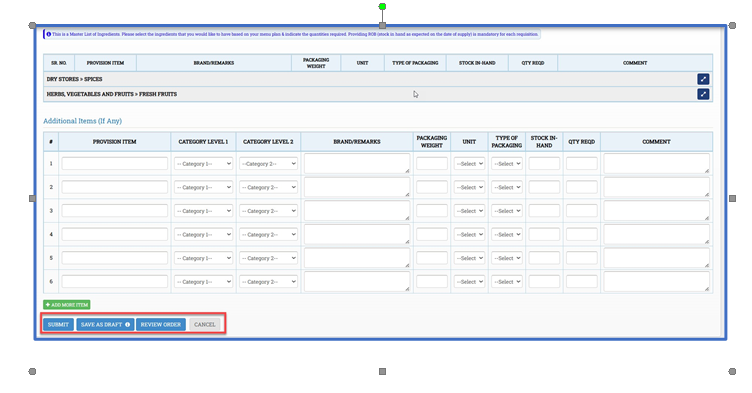Open Category 2 dropdown in row 3
The image size is (752, 393).
pos(269,211)
